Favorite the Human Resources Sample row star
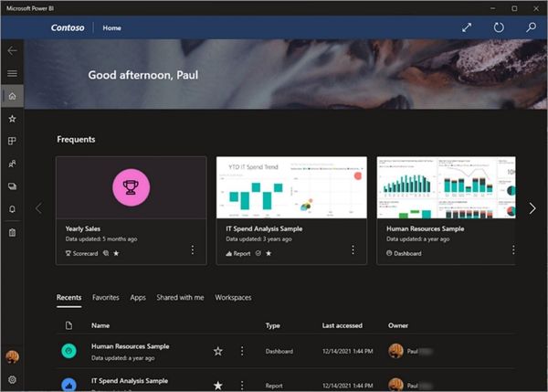The width and height of the screenshot is (548, 392). pos(217,351)
